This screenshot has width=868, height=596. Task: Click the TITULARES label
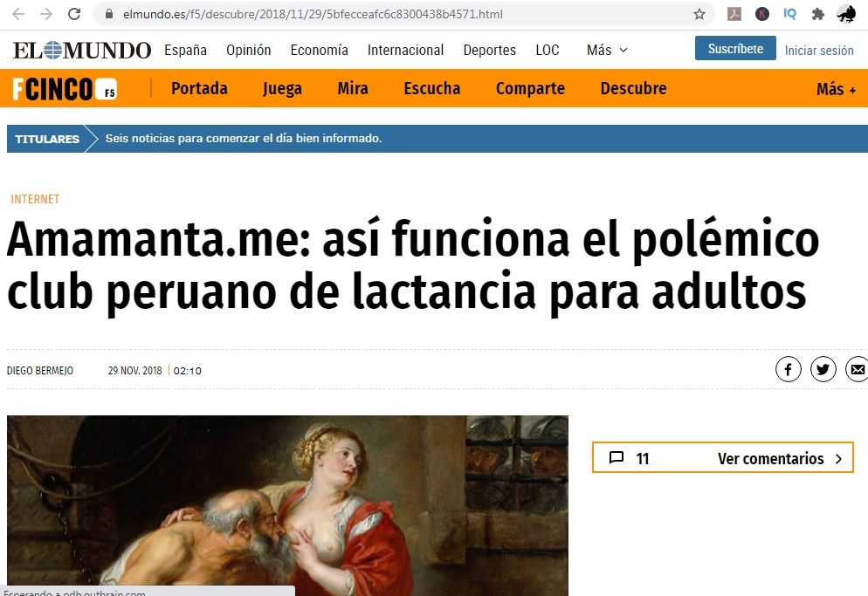tap(47, 139)
